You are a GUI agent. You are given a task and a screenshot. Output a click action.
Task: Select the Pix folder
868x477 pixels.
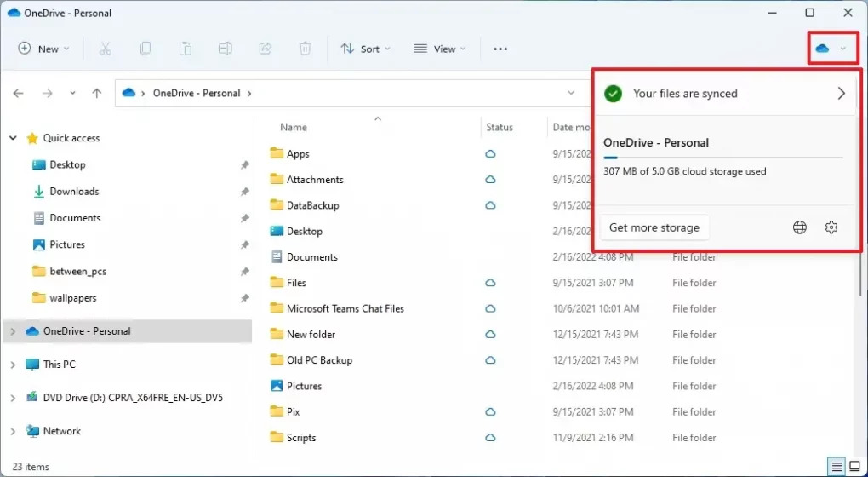click(294, 411)
